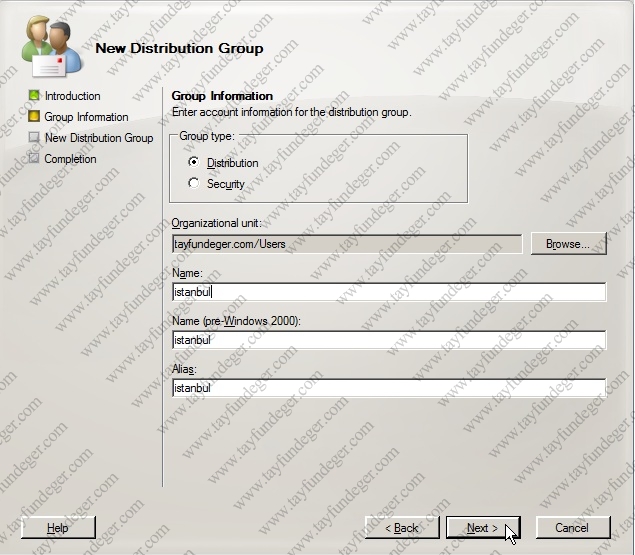Open the Introduction wizard step

point(72,96)
